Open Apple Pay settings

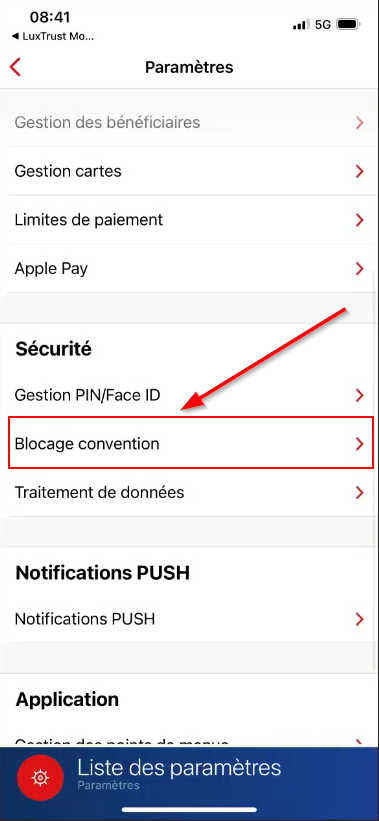188,269
